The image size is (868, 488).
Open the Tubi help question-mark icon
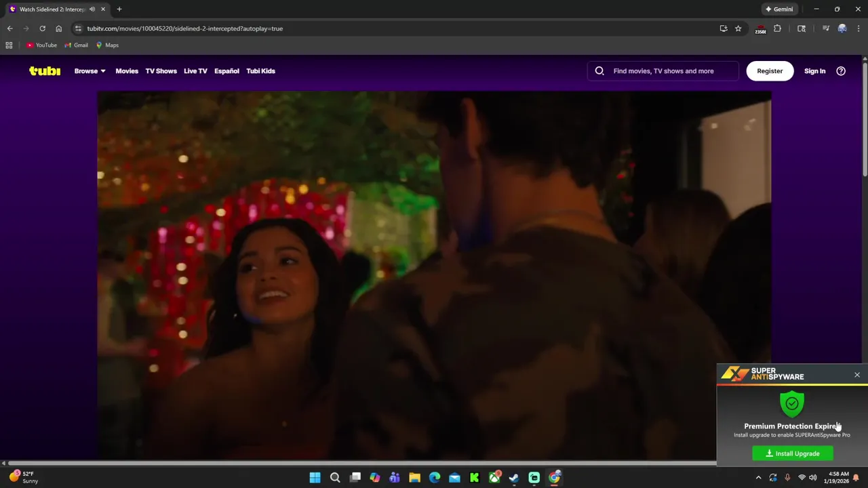click(841, 70)
